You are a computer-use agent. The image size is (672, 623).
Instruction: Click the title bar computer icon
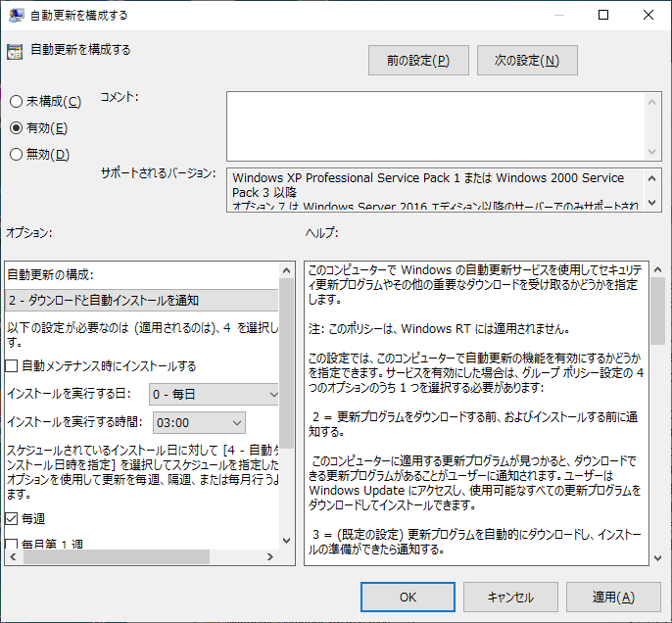point(16,15)
